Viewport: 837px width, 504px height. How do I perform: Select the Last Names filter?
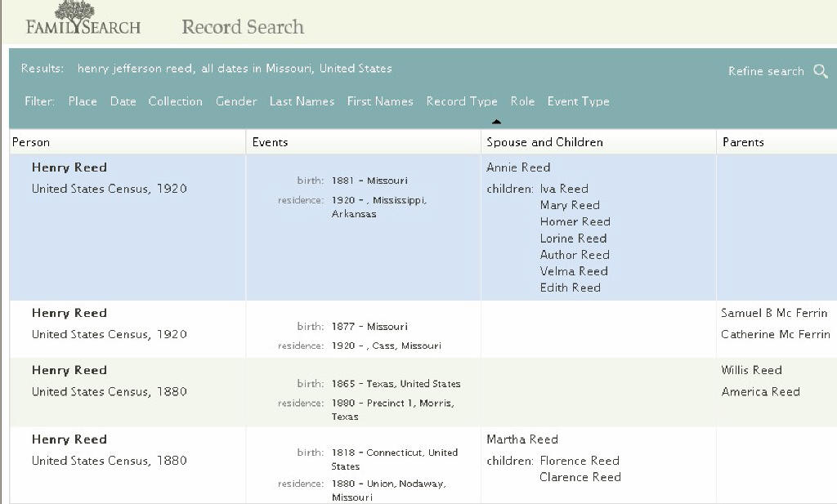coord(302,101)
